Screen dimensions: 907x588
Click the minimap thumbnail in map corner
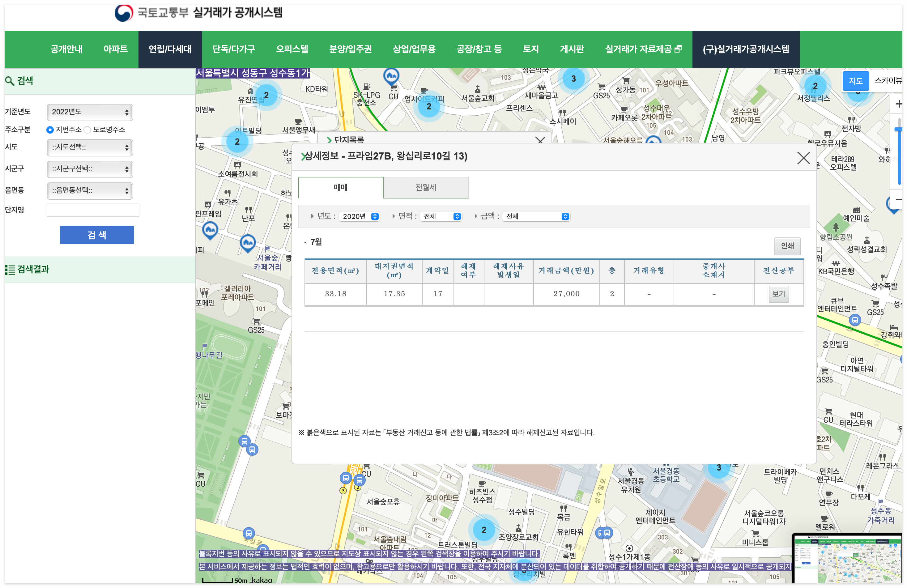click(847, 559)
